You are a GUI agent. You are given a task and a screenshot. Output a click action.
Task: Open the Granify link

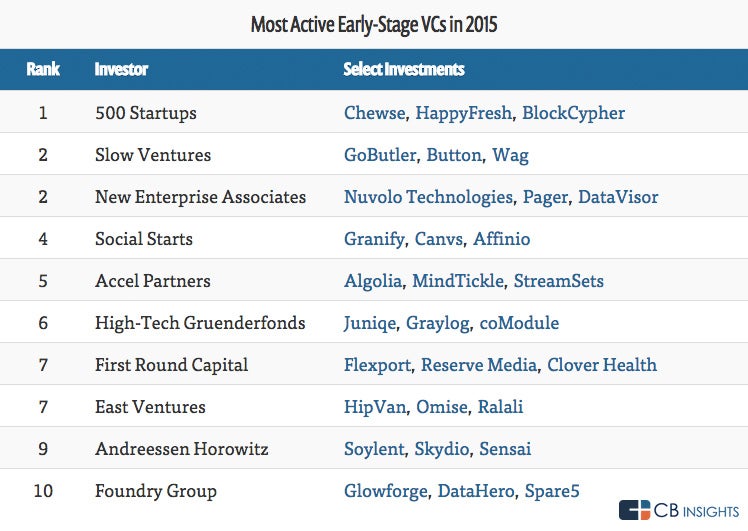[374, 239]
